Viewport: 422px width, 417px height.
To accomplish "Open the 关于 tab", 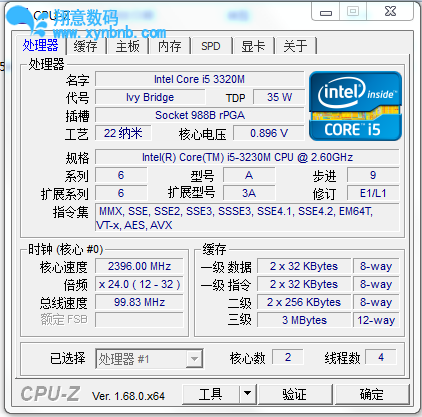I will (295, 46).
